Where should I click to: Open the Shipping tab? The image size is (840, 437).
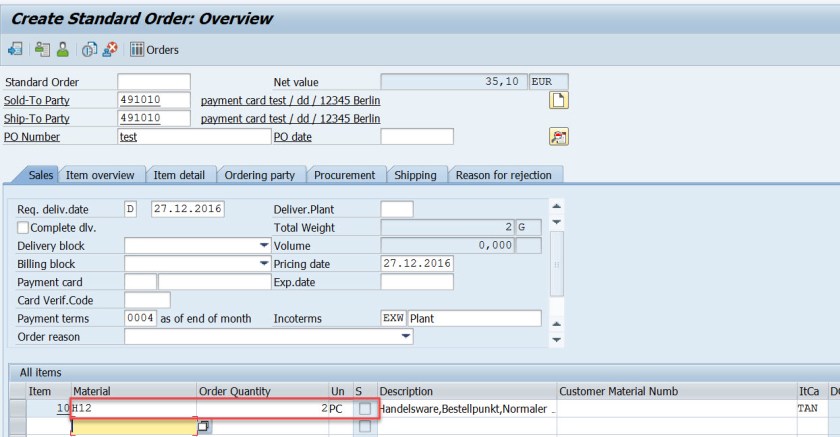415,175
